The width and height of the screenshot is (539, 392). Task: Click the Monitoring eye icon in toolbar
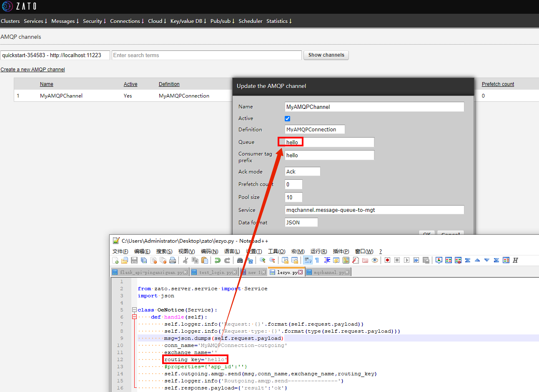[375, 260]
